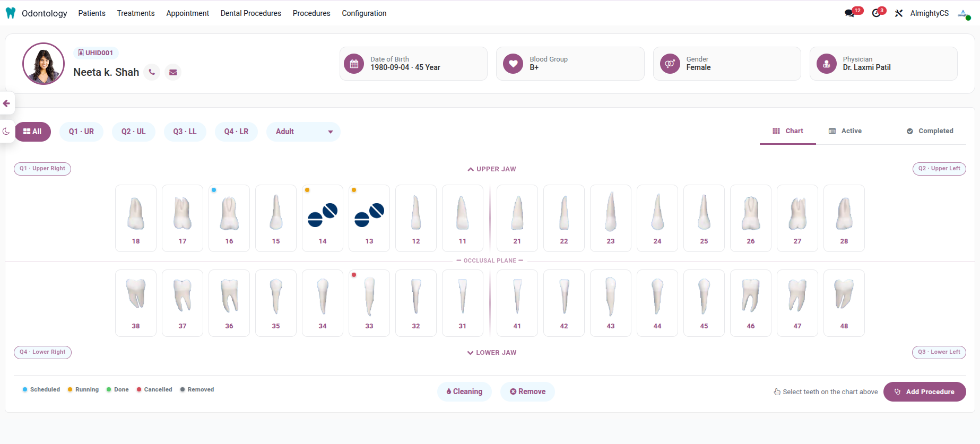Image resolution: width=980 pixels, height=444 pixels.
Task: Select lower tooth 33 with cancelled marker
Action: click(369, 303)
